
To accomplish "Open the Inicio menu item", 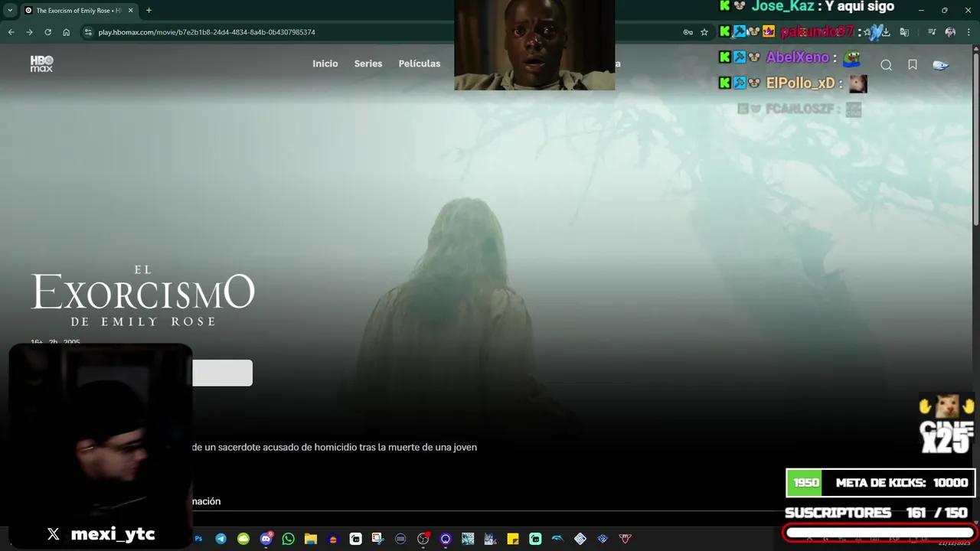I will click(x=325, y=64).
